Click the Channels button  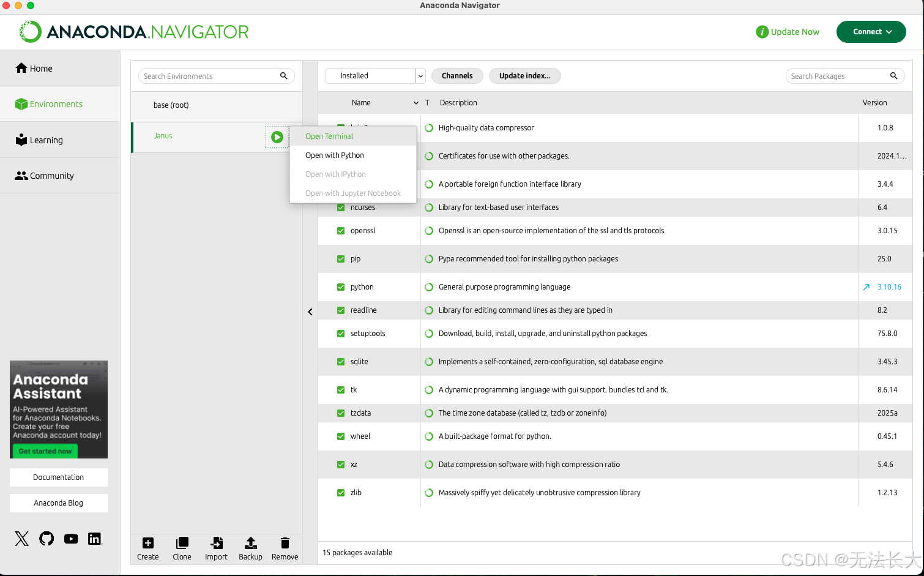pyautogui.click(x=457, y=76)
